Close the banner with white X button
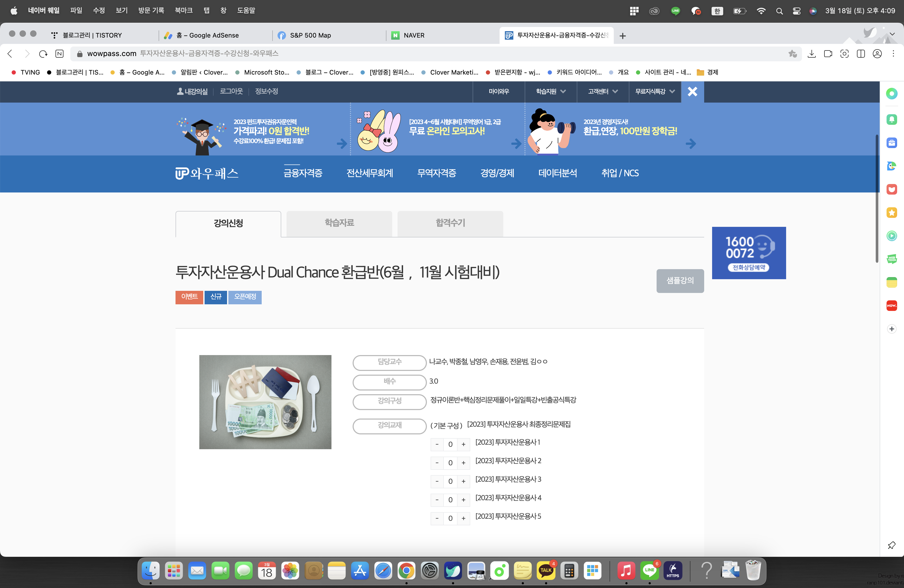Viewport: 904px width, 588px height. [x=692, y=91]
